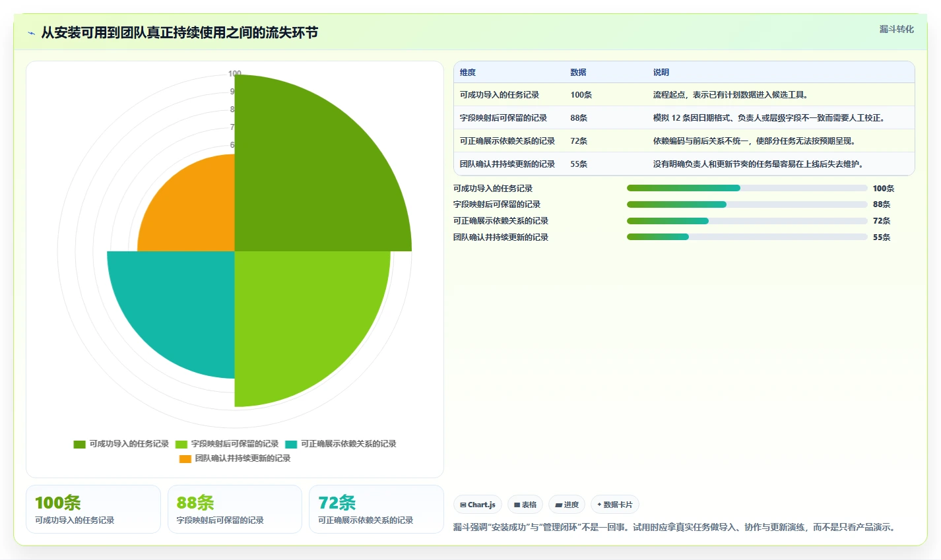This screenshot has height=560, width=941.
Task: Click the 72条 value in the table
Action: (x=579, y=141)
